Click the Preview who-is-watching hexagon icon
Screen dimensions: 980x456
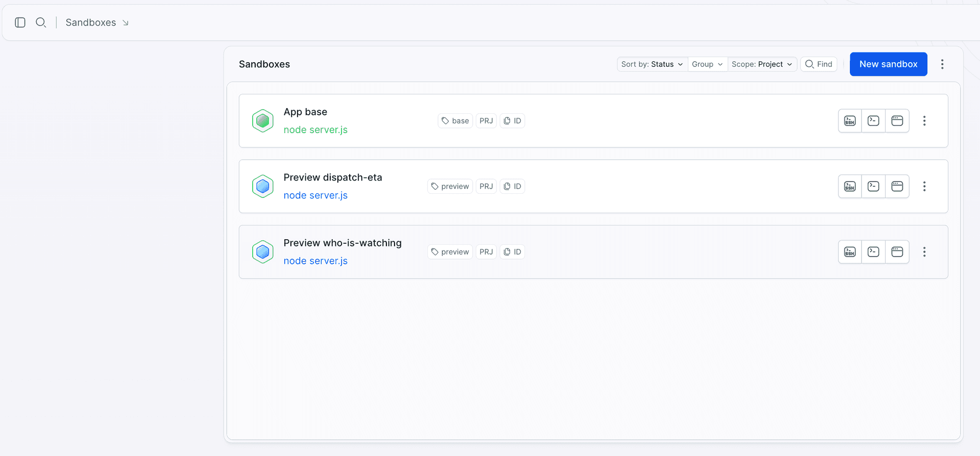pos(263,252)
